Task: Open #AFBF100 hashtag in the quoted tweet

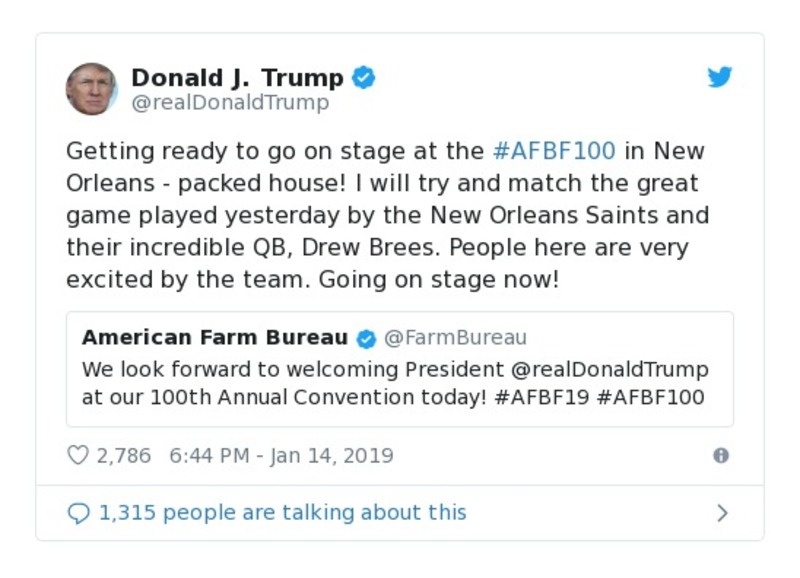Action: point(653,397)
